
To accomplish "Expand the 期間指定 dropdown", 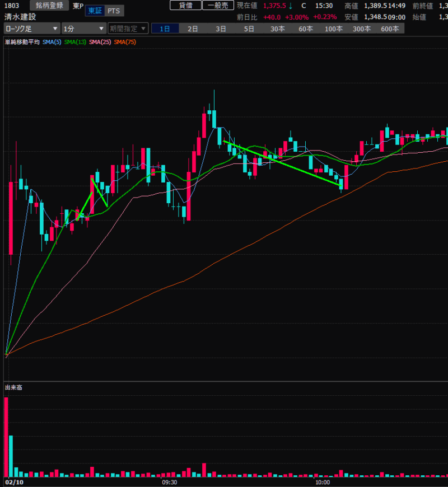I will (x=128, y=29).
